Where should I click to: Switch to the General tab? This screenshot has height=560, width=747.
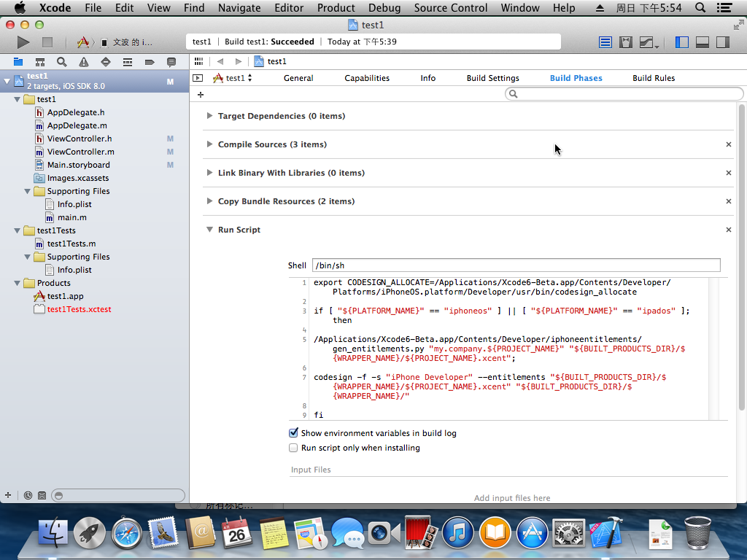pyautogui.click(x=298, y=78)
